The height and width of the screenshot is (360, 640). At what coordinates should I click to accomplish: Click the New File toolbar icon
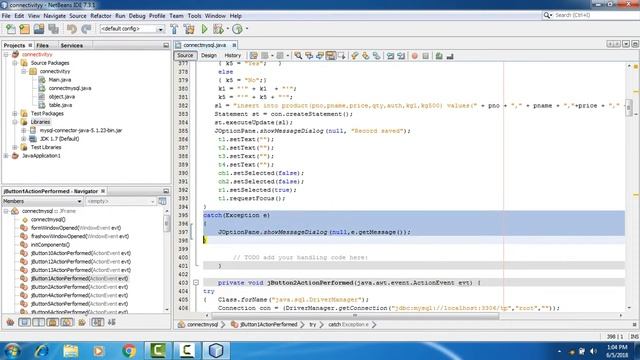(x=11, y=29)
